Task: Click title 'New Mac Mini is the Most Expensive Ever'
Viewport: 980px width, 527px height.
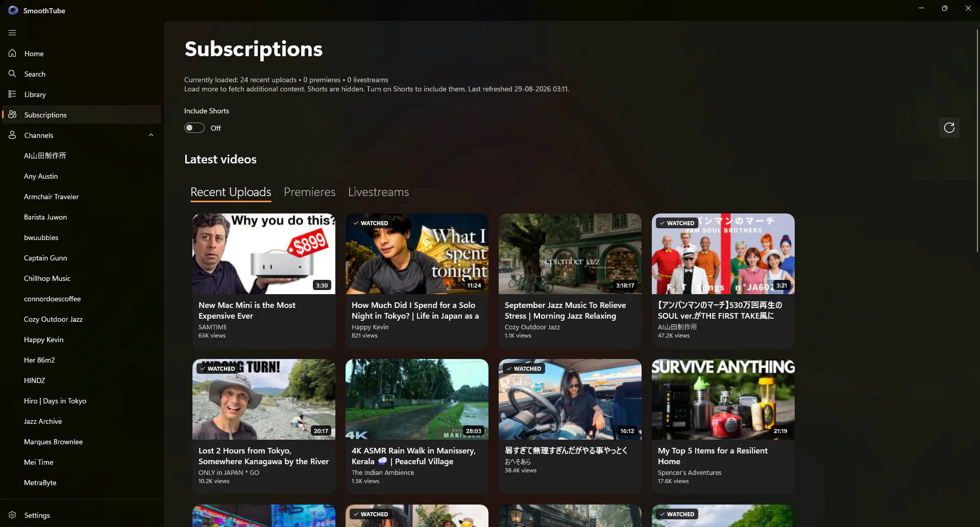Action: pyautogui.click(x=247, y=310)
